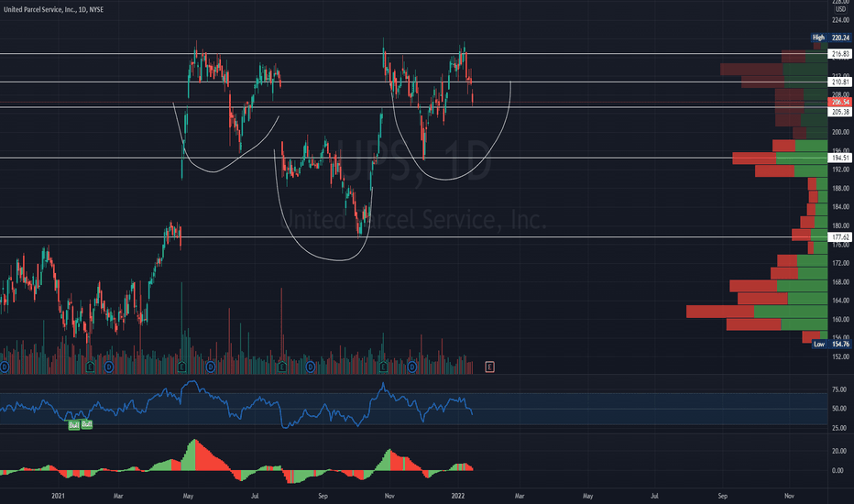Click the 224.00 tick on price axis
Image resolution: width=854 pixels, height=504 pixels.
[840, 19]
